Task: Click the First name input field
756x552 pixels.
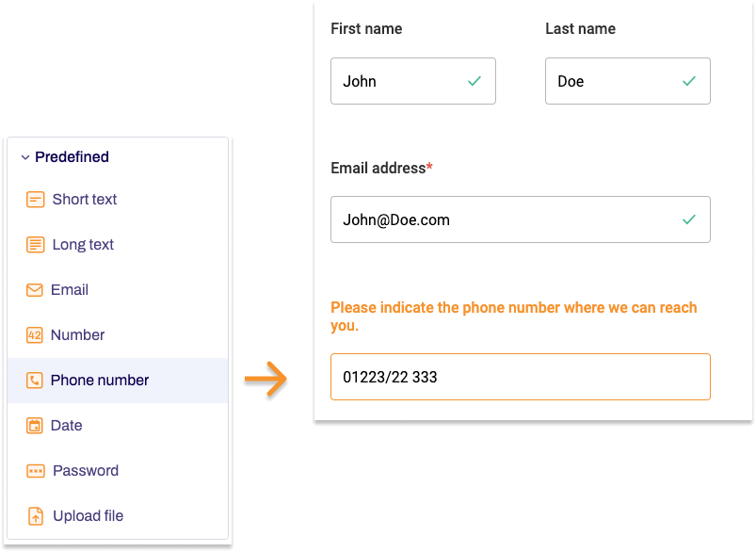Action: coord(405,81)
